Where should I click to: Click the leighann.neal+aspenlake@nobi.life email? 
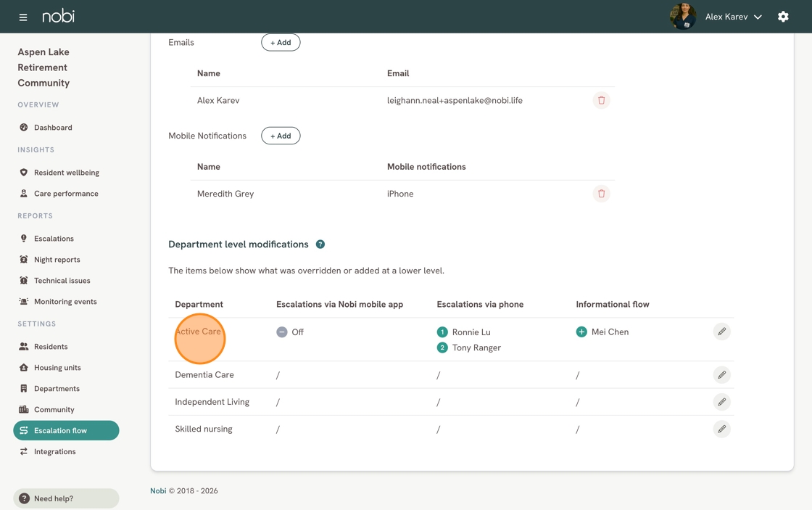tap(455, 101)
